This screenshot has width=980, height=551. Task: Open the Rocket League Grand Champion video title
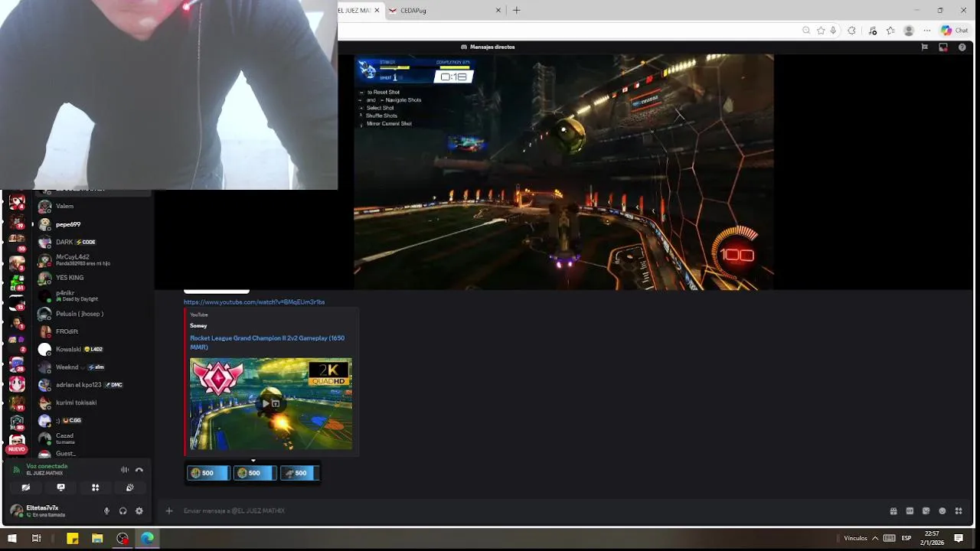coord(267,342)
